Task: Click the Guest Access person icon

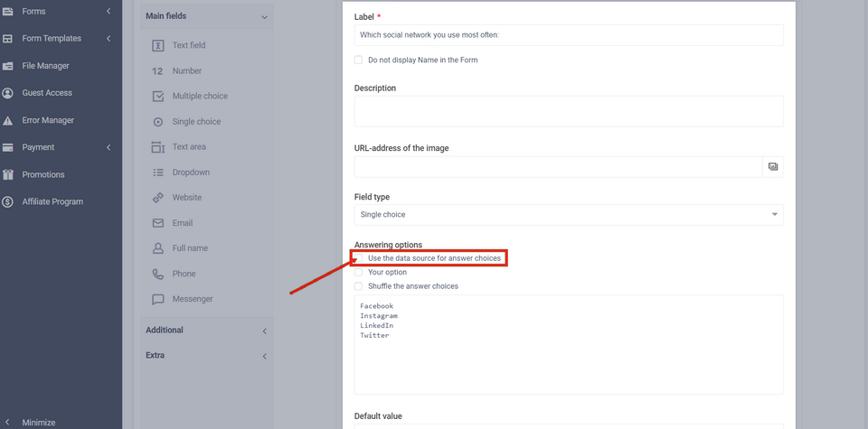Action: (x=8, y=93)
